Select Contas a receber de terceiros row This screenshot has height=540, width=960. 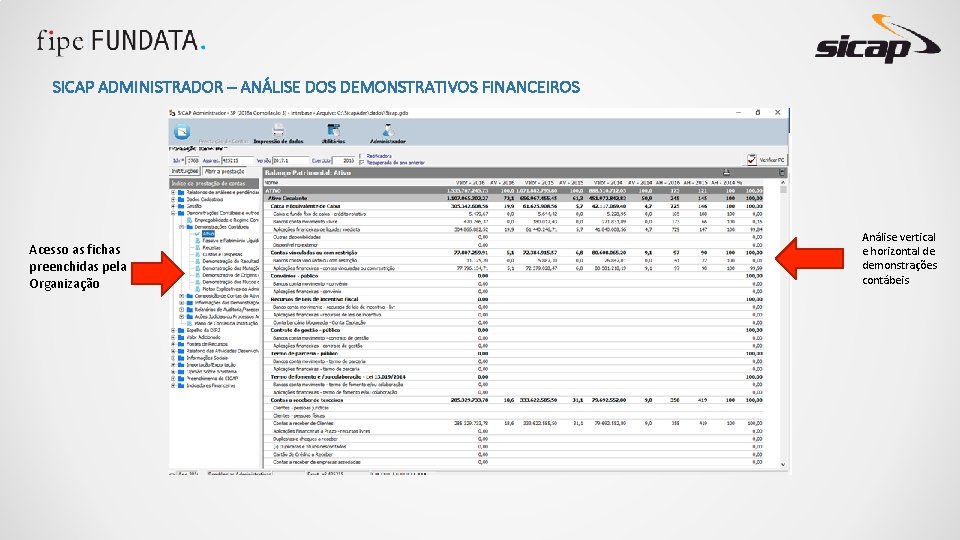pyautogui.click(x=514, y=400)
